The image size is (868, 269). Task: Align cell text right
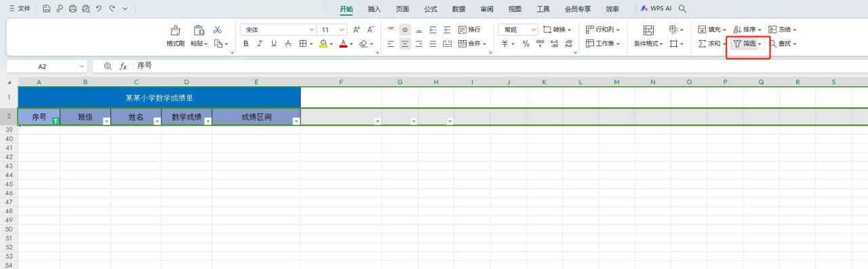(x=418, y=43)
